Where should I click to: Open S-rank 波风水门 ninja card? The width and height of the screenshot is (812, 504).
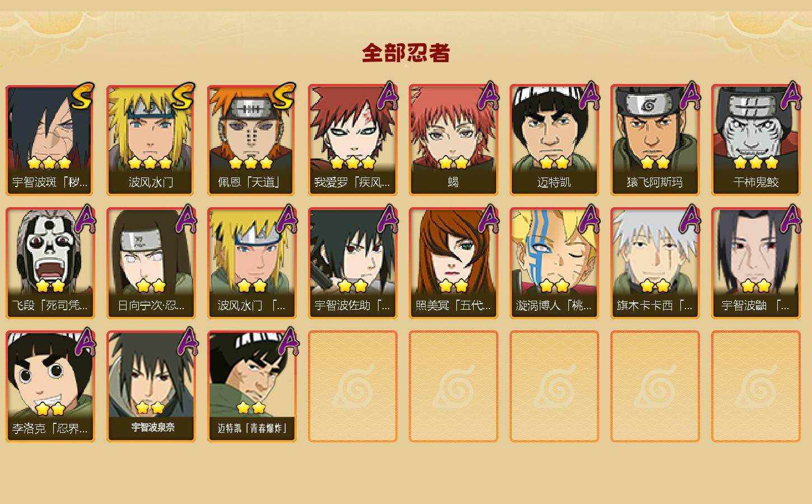(x=151, y=140)
